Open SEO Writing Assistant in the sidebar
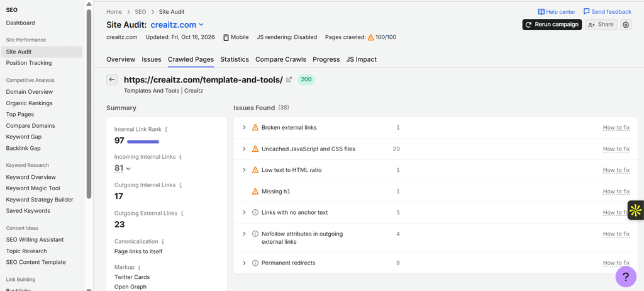This screenshot has width=644, height=291. click(35, 240)
